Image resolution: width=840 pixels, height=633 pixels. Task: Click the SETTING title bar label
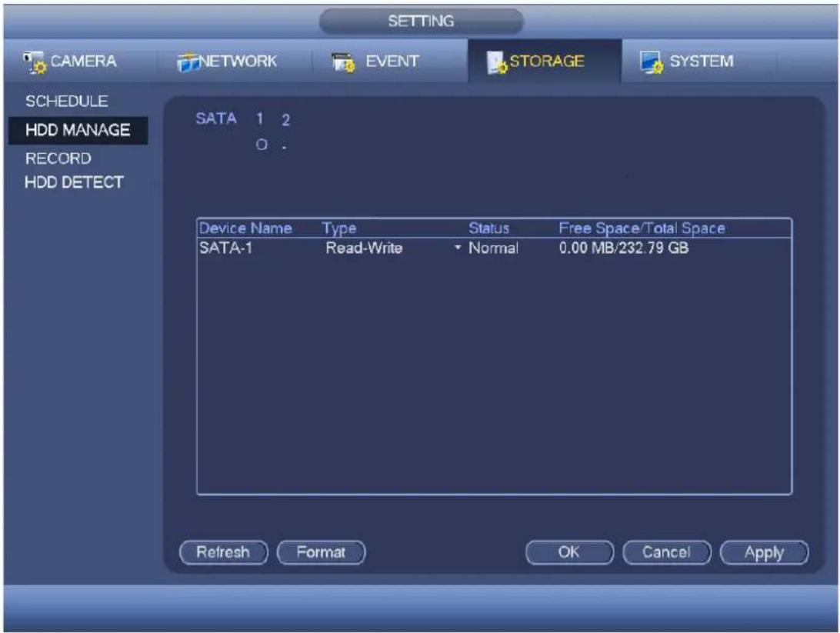[x=421, y=21]
